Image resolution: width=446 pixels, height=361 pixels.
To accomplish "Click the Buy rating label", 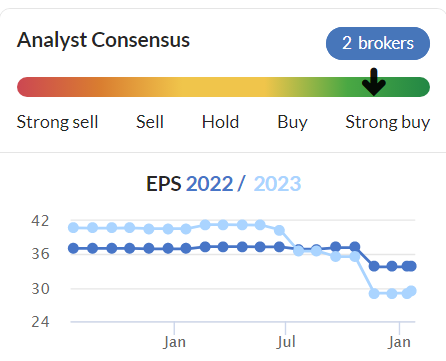I will 292,122.
